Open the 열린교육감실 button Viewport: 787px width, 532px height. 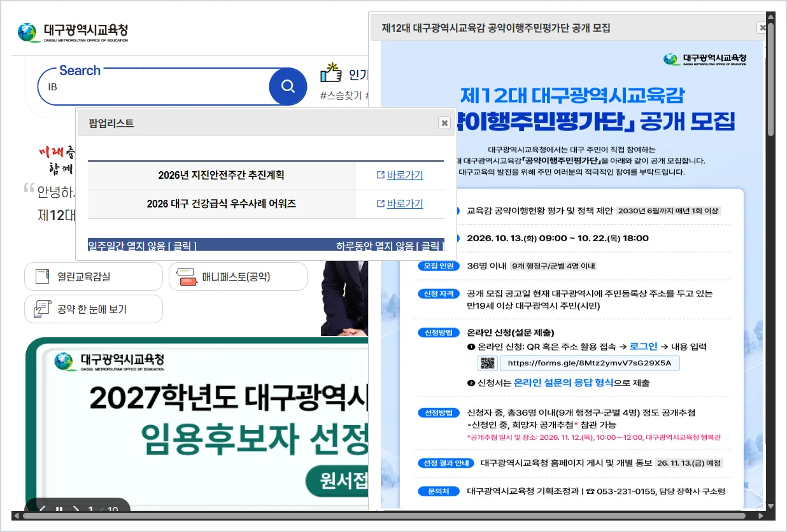[x=94, y=276]
